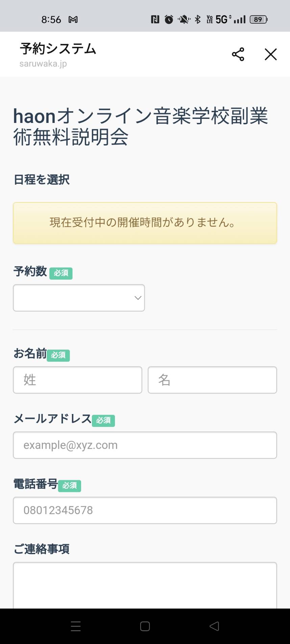Viewport: 290px width, 644px height.
Task: Tap the muted bell status icon
Action: (184, 20)
